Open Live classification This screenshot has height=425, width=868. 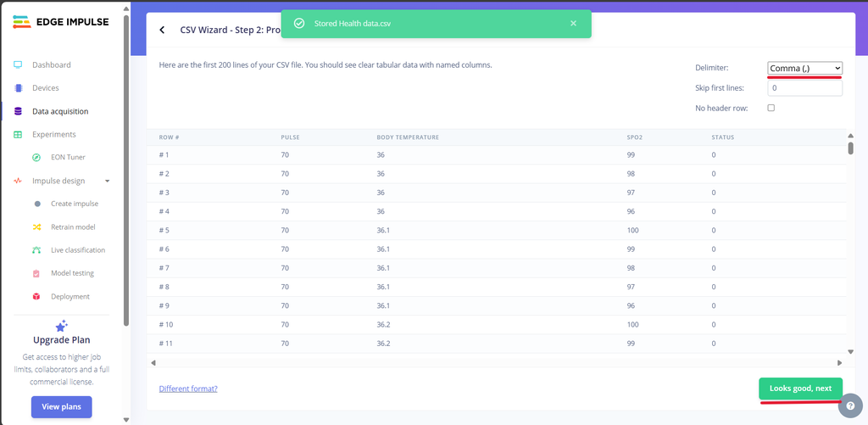(x=78, y=250)
